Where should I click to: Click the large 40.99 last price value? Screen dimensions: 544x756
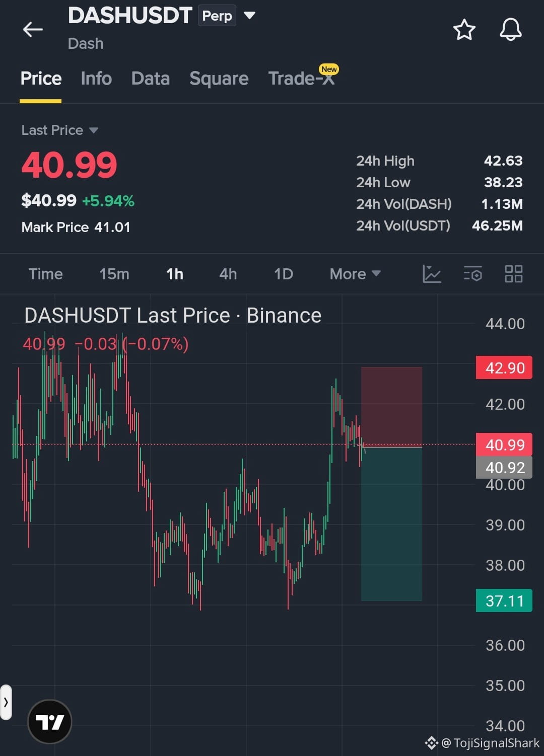(69, 165)
